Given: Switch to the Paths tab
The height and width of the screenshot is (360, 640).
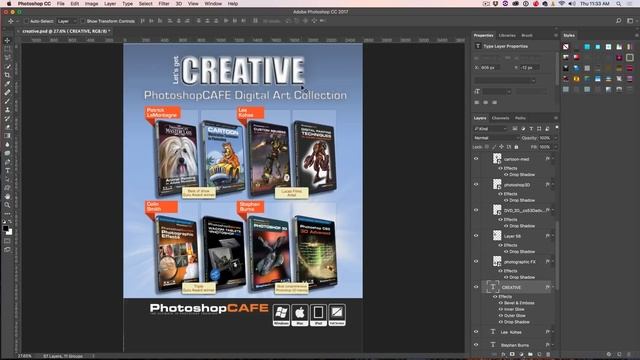Looking at the screenshot, I should 520,118.
